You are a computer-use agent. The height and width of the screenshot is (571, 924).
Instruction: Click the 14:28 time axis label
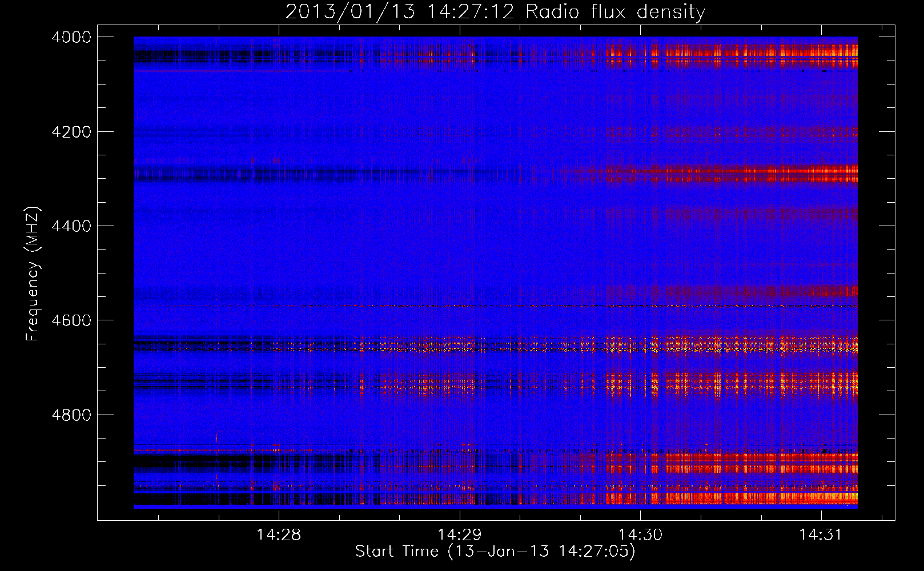tap(279, 535)
